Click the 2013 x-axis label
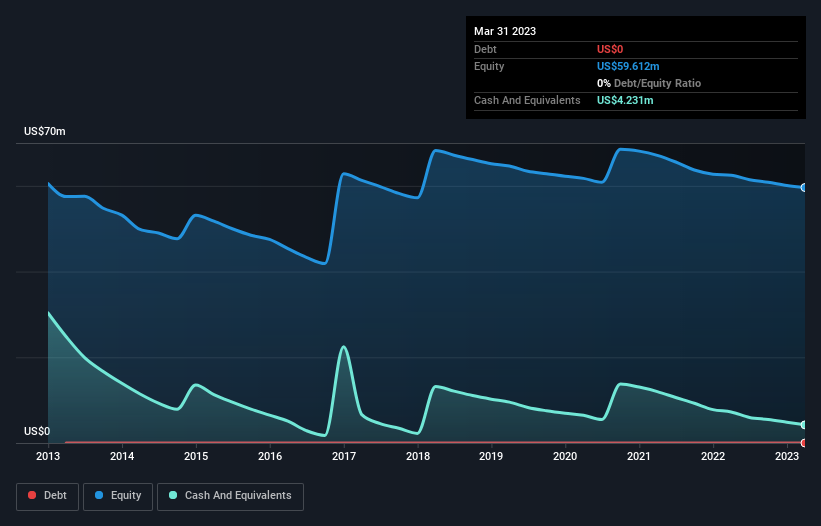821x526 pixels. pos(48,456)
